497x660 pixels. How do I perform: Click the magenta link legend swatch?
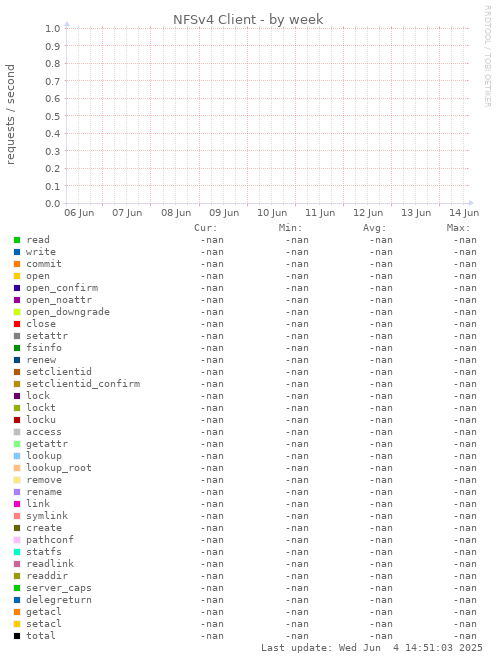click(17, 504)
